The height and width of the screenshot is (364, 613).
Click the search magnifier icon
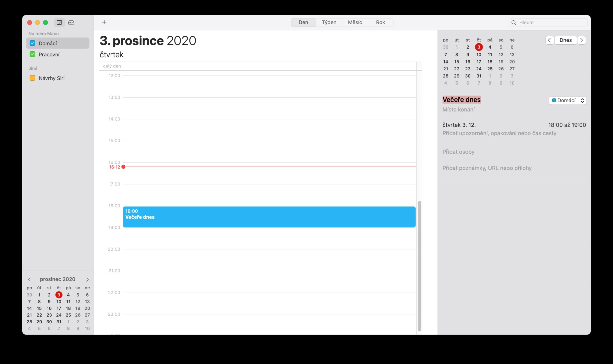tap(514, 22)
